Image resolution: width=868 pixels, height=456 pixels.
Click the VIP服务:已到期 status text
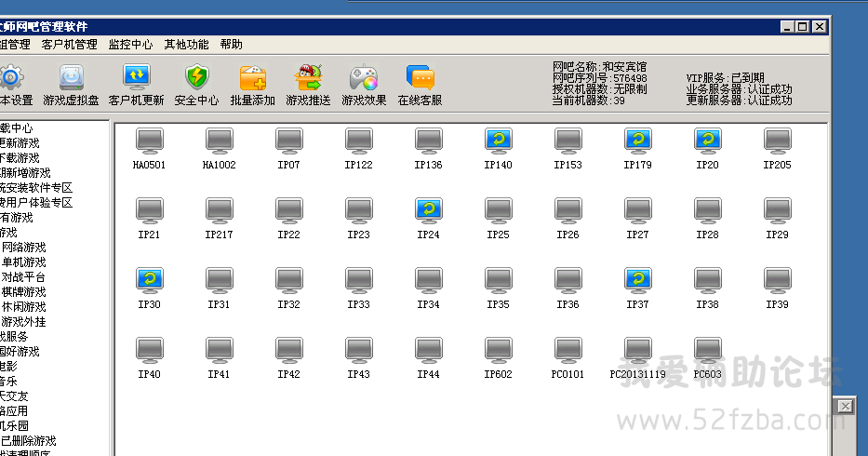725,78
